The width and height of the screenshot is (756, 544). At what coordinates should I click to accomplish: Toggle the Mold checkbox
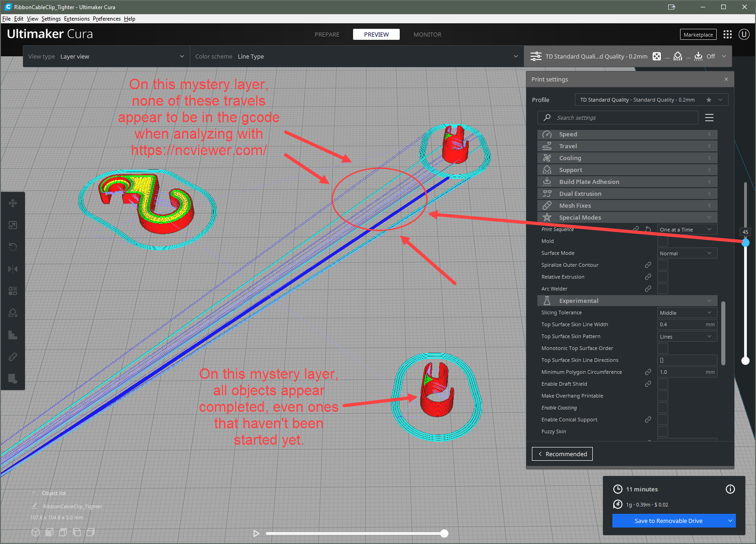663,241
